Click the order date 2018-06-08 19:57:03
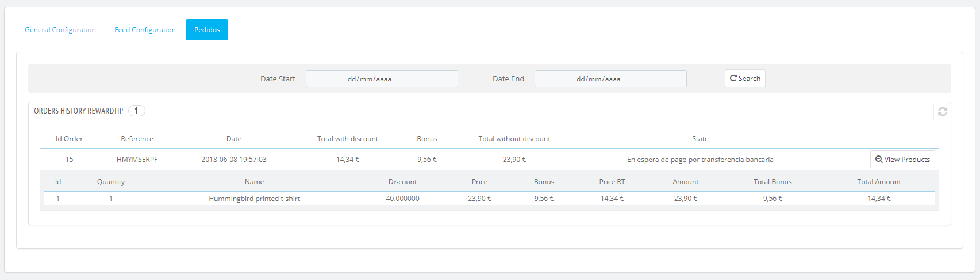Screen dimensions: 980x280 point(234,160)
